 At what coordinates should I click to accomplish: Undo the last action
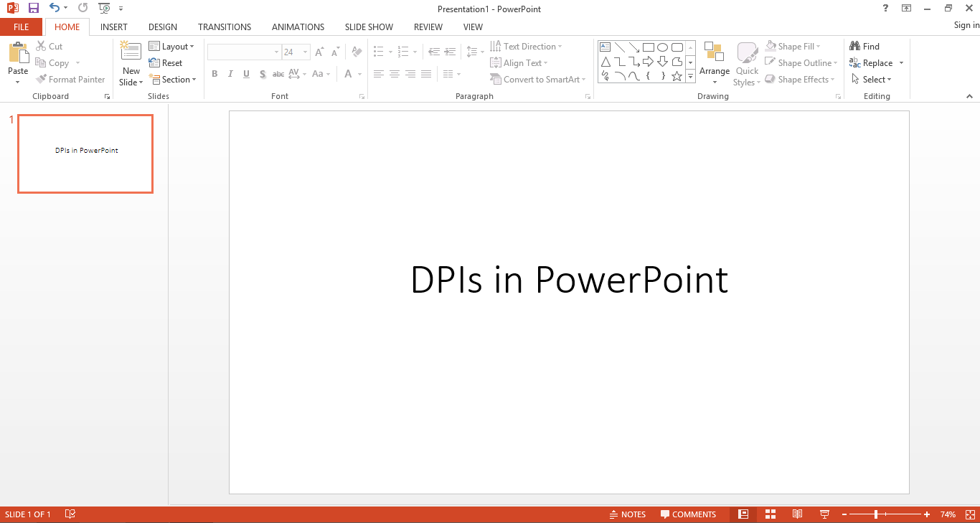pos(55,9)
